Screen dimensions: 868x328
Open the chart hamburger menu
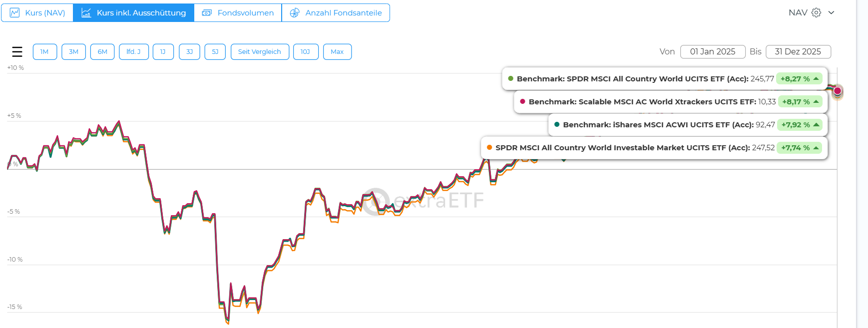pos(17,52)
